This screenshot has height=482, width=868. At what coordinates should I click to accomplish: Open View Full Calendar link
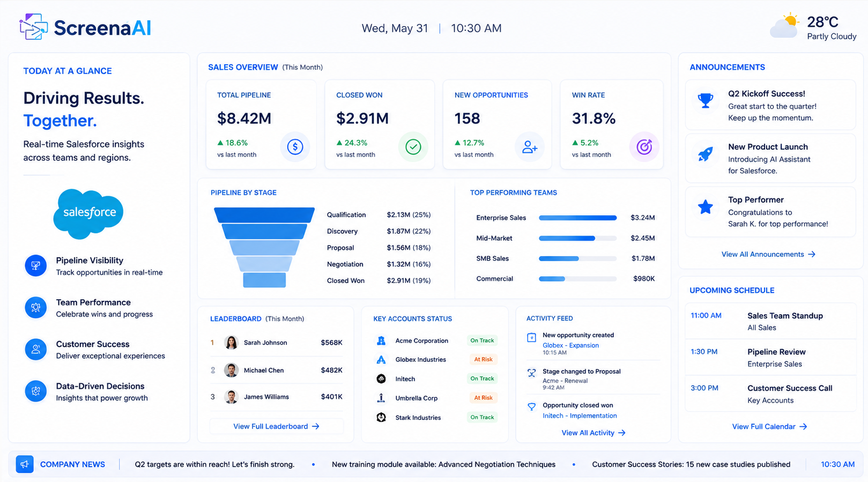769,427
